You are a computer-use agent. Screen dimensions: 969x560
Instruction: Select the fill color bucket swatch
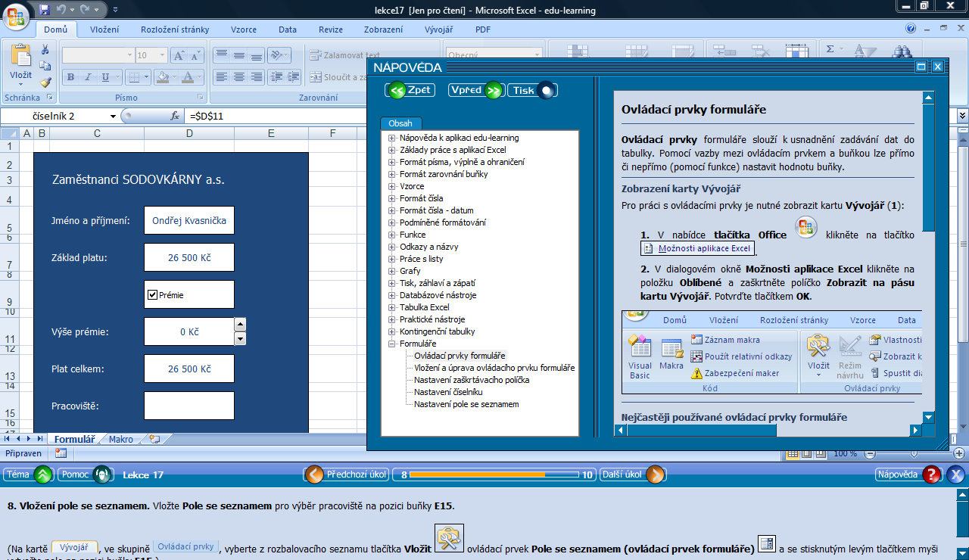pos(161,77)
